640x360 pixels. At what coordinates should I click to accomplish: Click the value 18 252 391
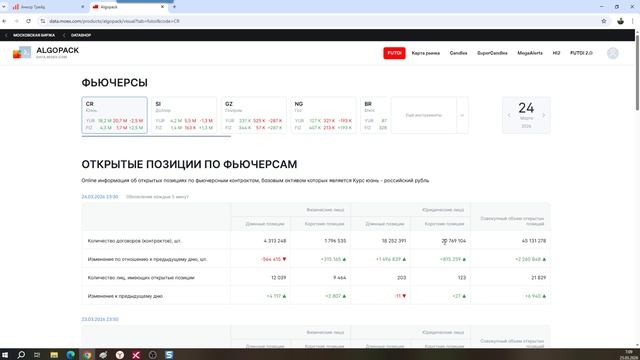(x=394, y=241)
